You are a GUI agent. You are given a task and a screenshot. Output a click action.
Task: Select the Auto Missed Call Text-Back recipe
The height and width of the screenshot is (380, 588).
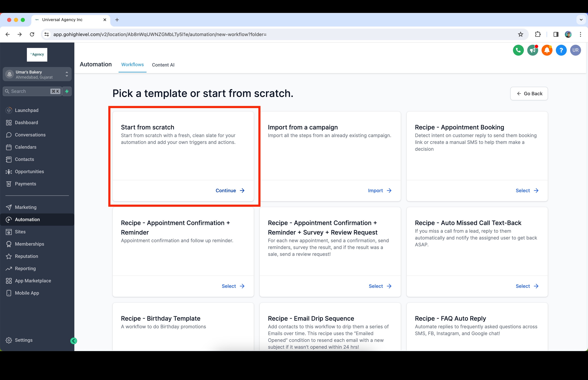(527, 286)
